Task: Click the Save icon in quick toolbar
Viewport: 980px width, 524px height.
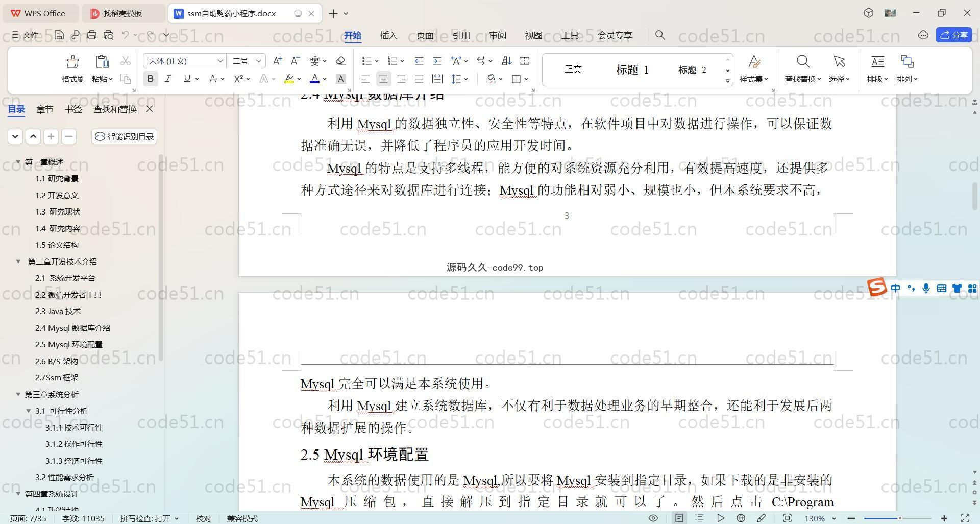Action: tap(59, 35)
